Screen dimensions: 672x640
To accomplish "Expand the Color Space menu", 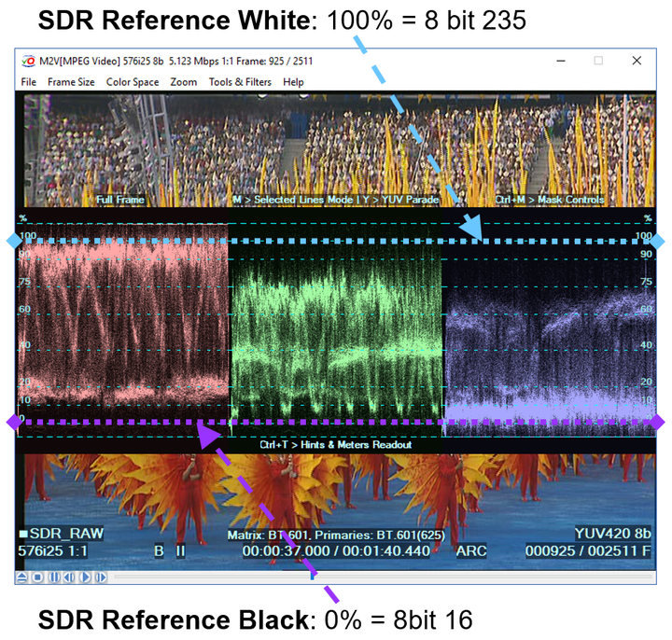I will click(133, 82).
